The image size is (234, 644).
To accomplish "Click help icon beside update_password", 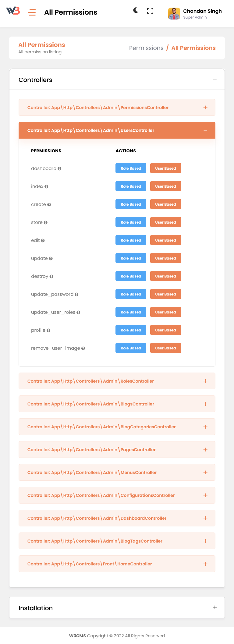I will coord(77,295).
